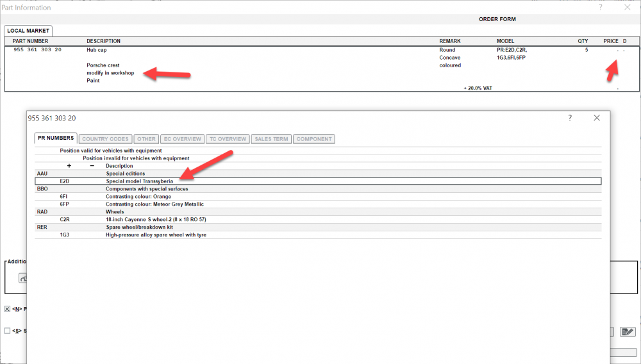Enable the <S> checkbox

click(8, 331)
